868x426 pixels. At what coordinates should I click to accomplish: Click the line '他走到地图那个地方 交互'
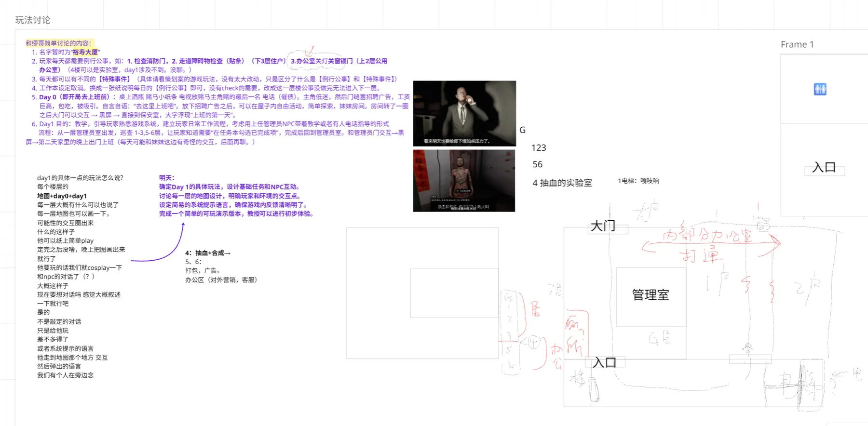tap(72, 357)
